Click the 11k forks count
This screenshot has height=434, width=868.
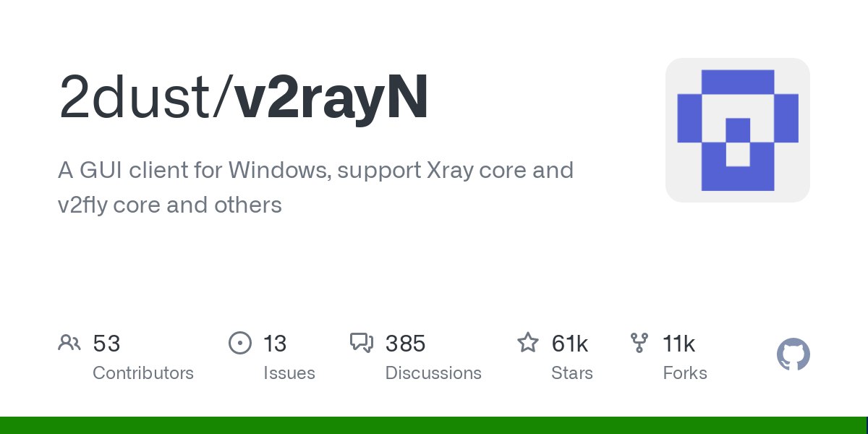678,344
